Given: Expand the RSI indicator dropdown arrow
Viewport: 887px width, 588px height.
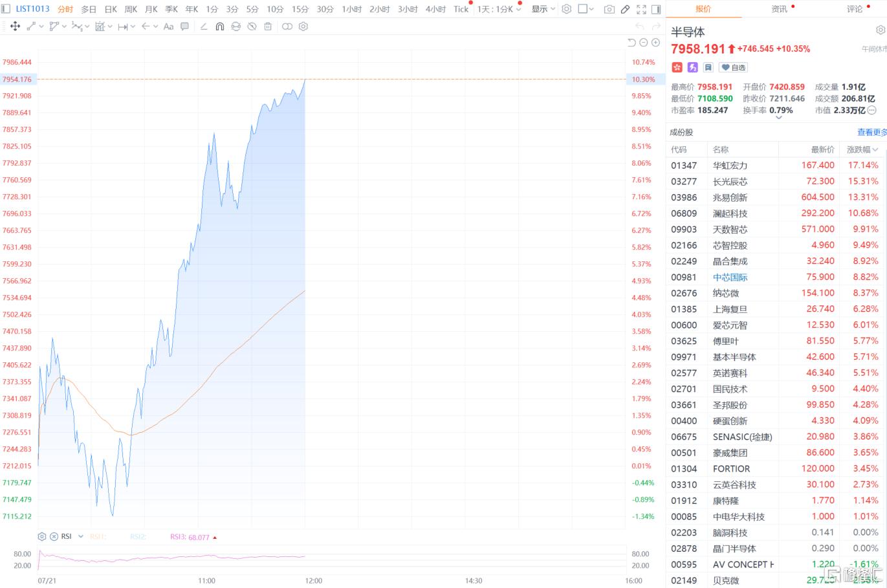Looking at the screenshot, I should tap(81, 536).
